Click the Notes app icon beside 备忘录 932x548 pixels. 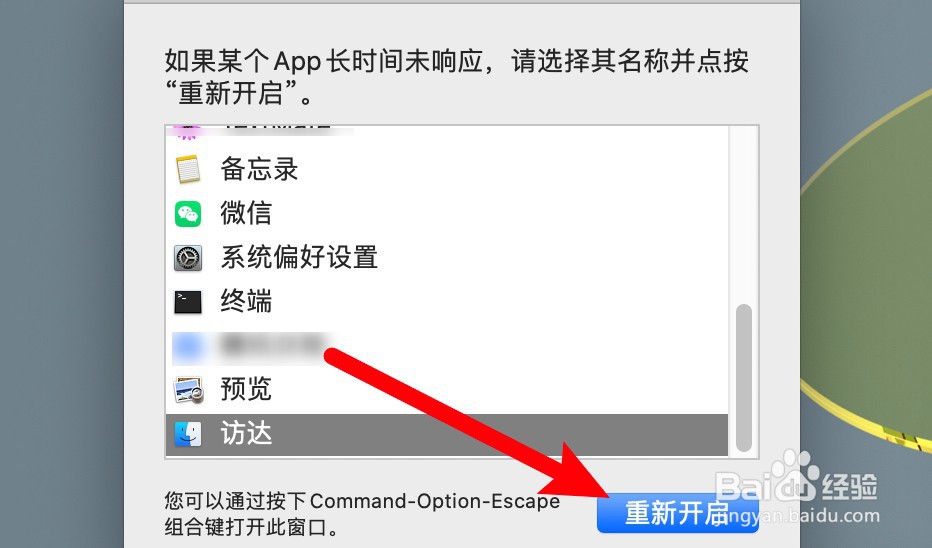point(188,169)
